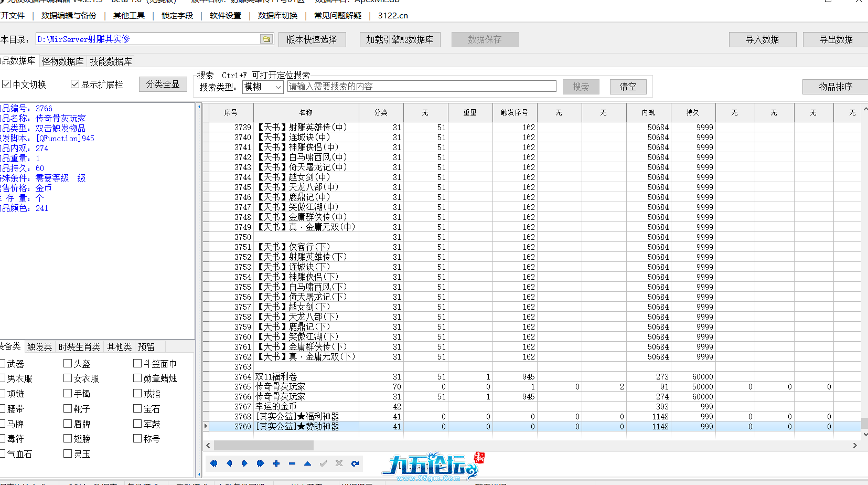This screenshot has height=485, width=868.
Task: Enable the 戒指 checkbox
Action: click(137, 393)
